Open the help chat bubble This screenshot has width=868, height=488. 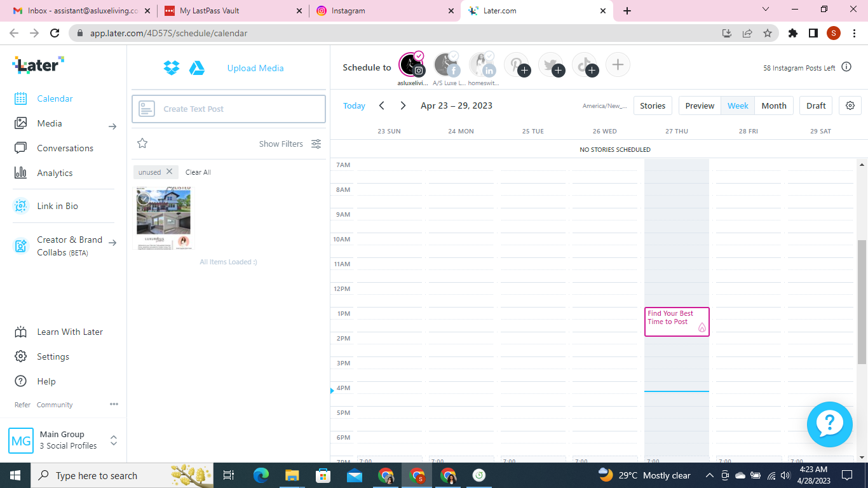click(829, 424)
